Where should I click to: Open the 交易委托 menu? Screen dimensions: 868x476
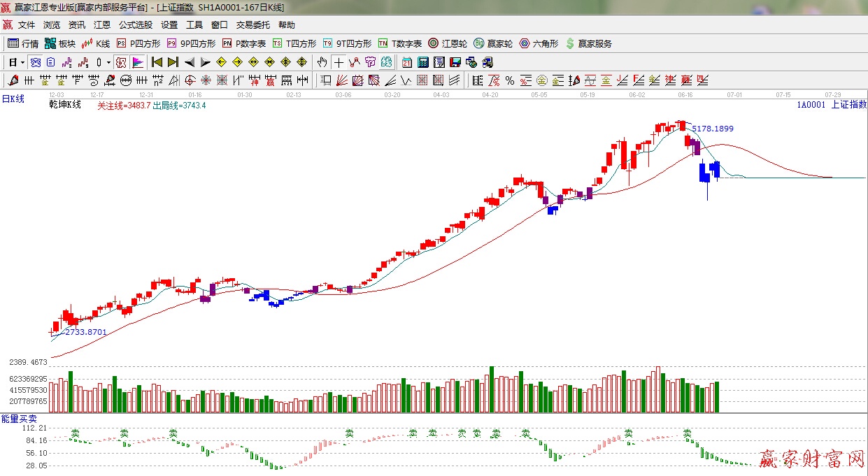252,25
